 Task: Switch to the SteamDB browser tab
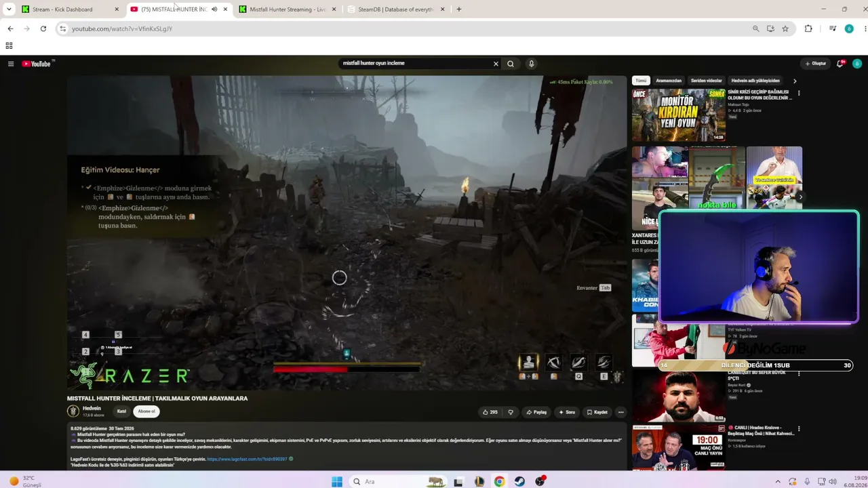[x=396, y=9]
